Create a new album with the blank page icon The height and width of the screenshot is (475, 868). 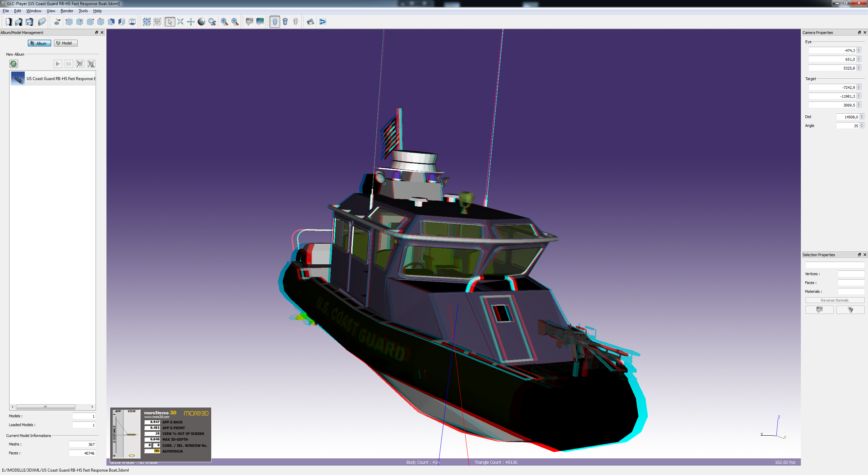coord(8,22)
